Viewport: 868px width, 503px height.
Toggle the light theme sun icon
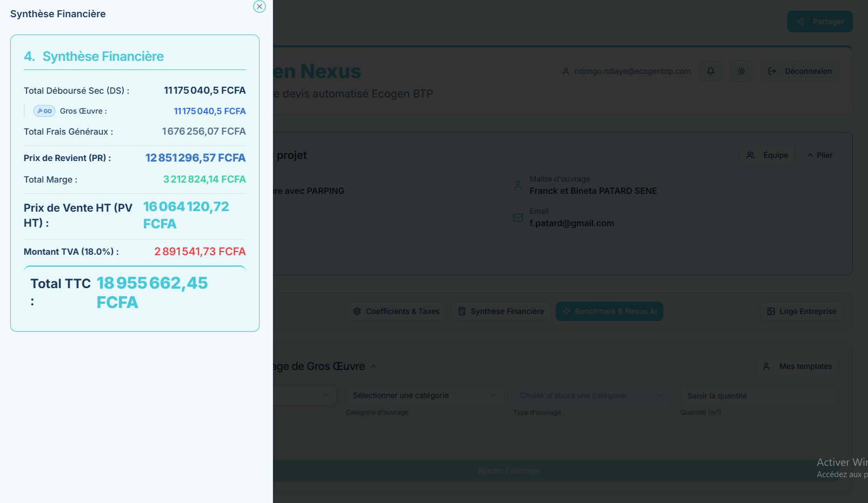(741, 71)
